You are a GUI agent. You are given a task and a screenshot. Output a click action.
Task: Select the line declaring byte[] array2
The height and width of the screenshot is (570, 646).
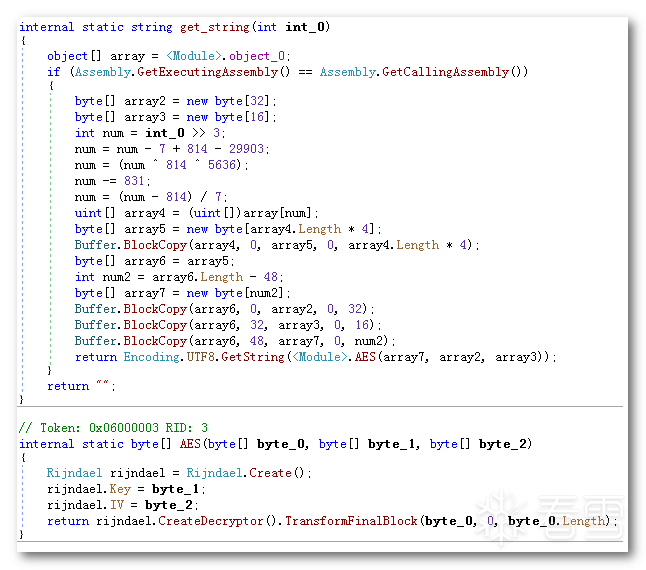point(176,101)
